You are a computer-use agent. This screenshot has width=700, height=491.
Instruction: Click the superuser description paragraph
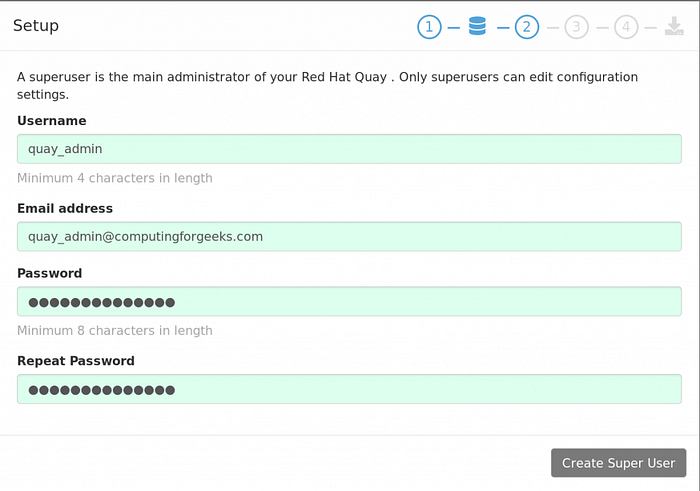point(327,85)
